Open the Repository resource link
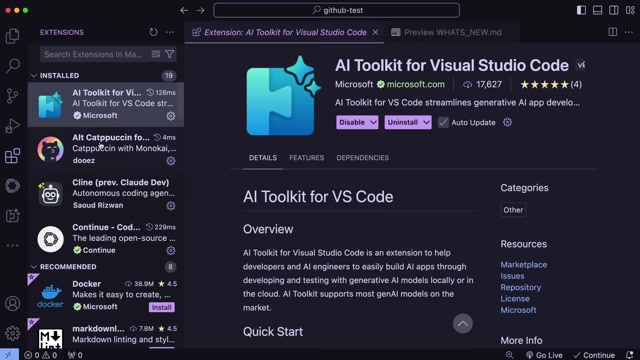This screenshot has height=360, width=640. (520, 287)
